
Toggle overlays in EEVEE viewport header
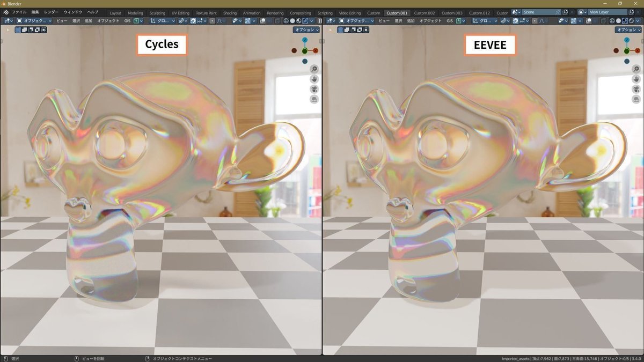pos(589,21)
